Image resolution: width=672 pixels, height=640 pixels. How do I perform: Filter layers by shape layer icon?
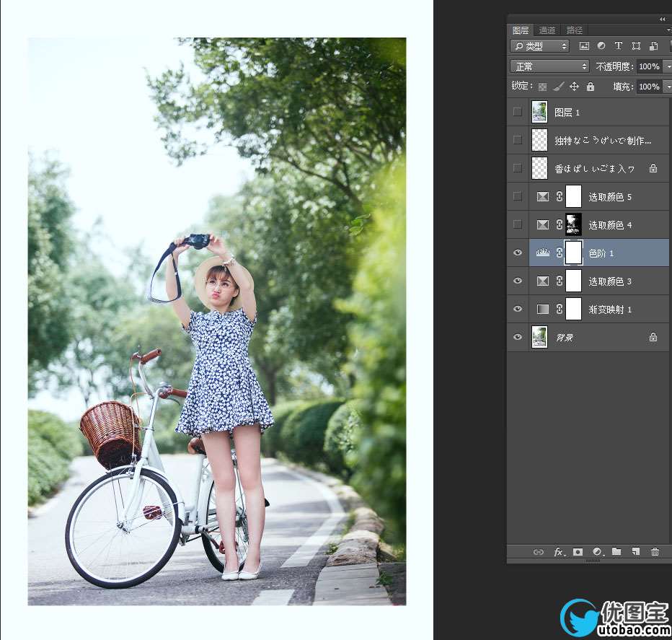tap(636, 46)
